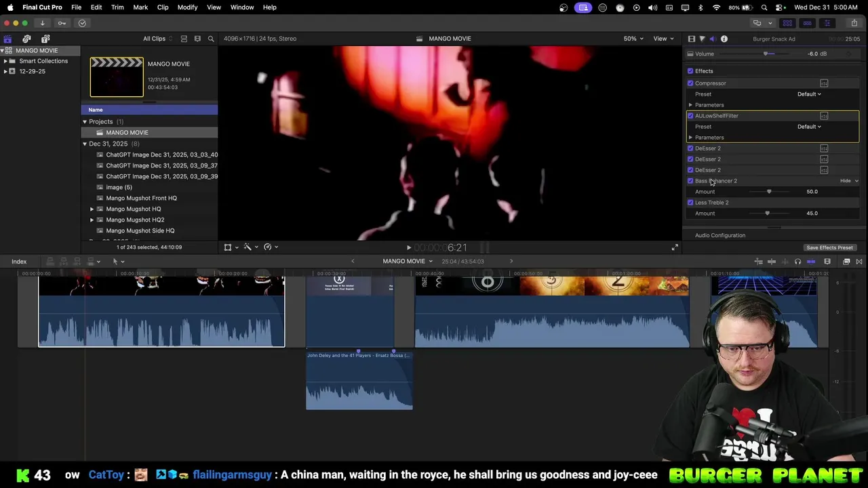This screenshot has height=488, width=868.
Task: Open Effects browser icon in timeline bar
Action: click(x=846, y=262)
